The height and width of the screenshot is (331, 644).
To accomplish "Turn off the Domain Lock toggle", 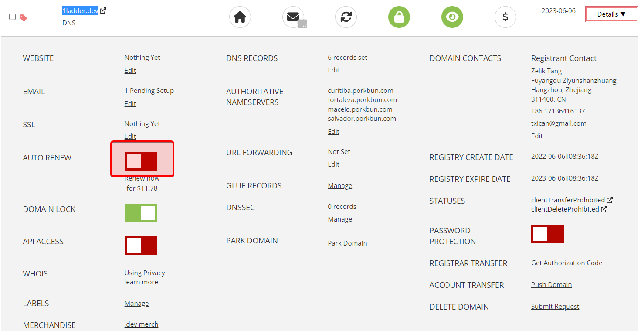I will (x=141, y=213).
